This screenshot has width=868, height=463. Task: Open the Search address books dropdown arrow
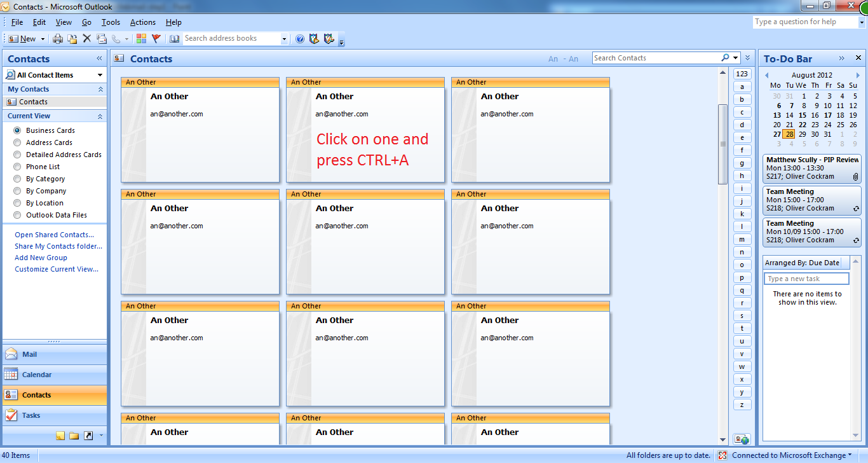pyautogui.click(x=284, y=39)
